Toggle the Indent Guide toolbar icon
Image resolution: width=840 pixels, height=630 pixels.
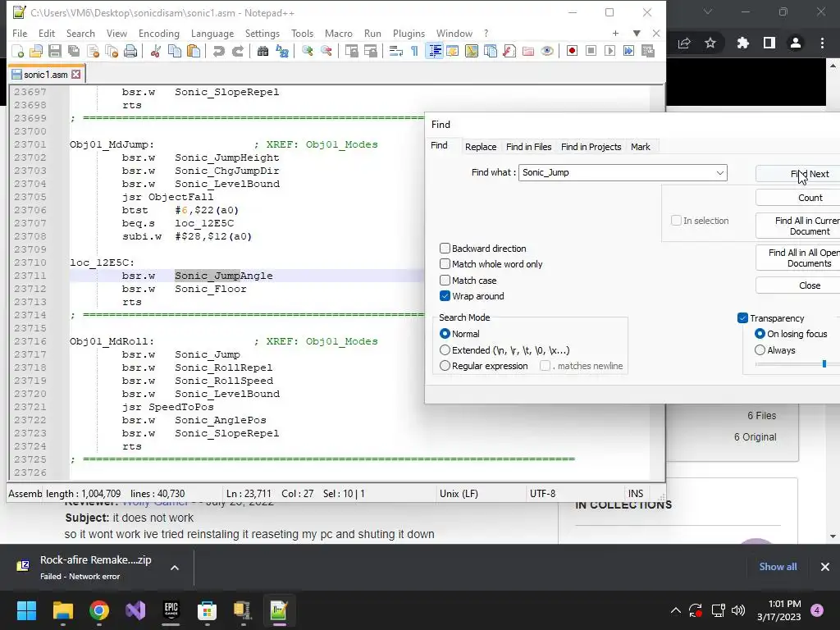435,52
